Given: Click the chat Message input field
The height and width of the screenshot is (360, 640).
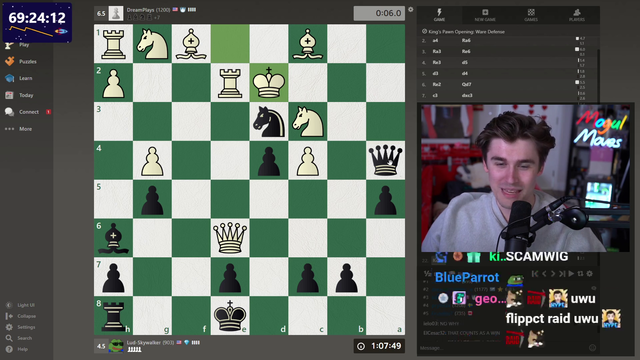Looking at the screenshot, I should click(x=502, y=348).
